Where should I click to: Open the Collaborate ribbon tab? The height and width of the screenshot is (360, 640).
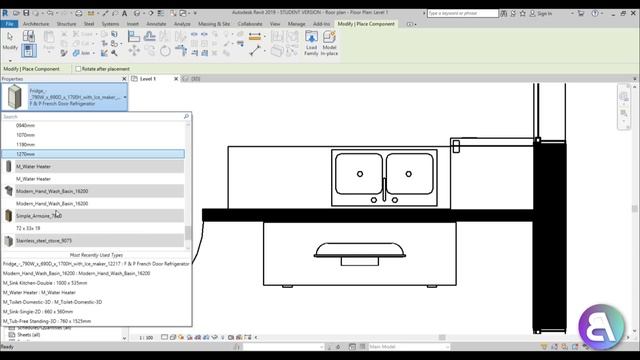250,24
